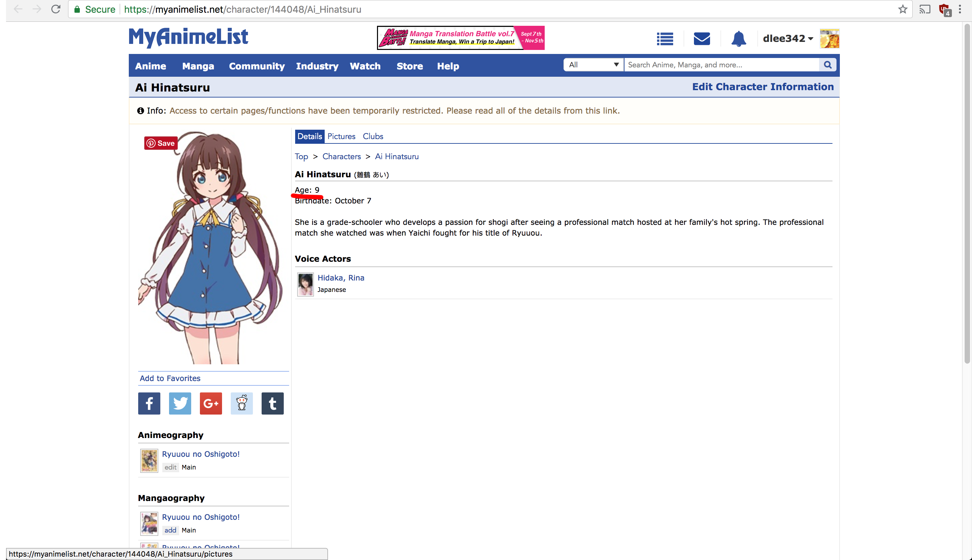Share character on Tumblr
This screenshot has height=560, width=972.
click(272, 403)
